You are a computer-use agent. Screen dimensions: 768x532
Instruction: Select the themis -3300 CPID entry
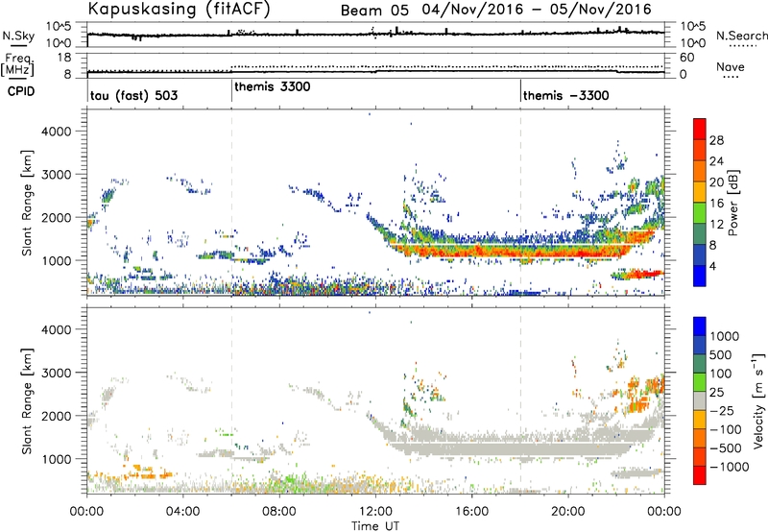tap(566, 95)
